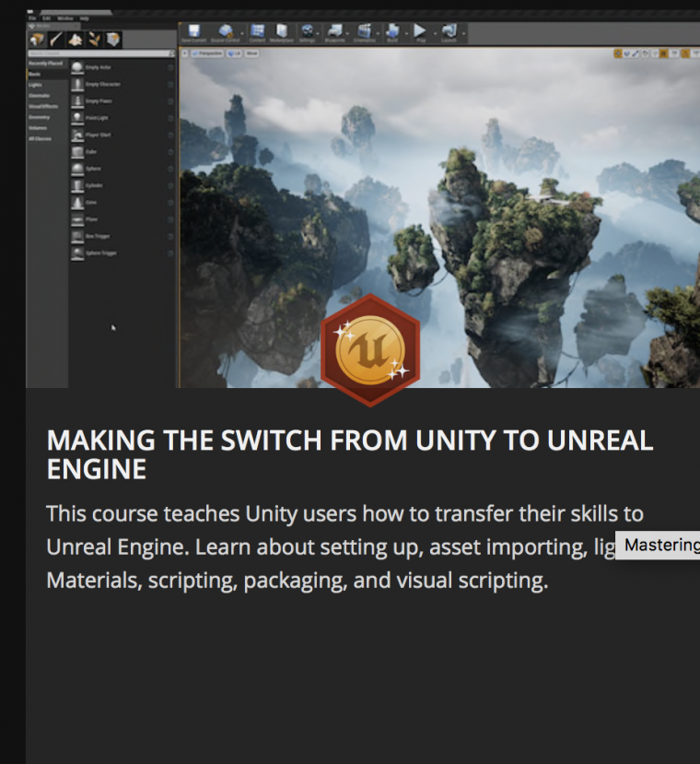Click the Empty Actor sphere icon

[x=77, y=67]
